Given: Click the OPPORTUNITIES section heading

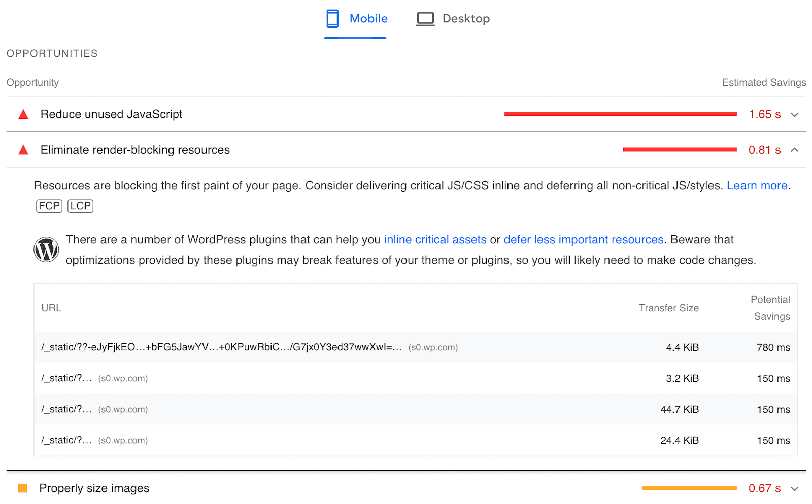Looking at the screenshot, I should pyautogui.click(x=52, y=53).
